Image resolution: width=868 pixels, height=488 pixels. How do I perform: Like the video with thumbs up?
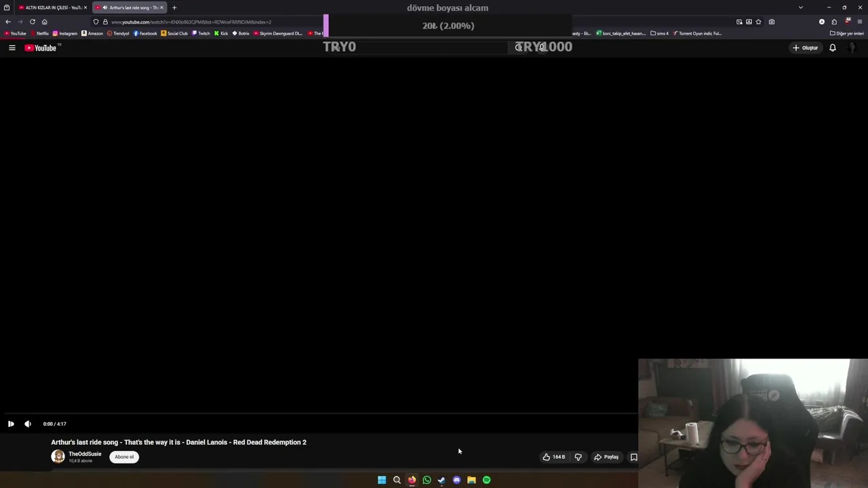pos(554,457)
